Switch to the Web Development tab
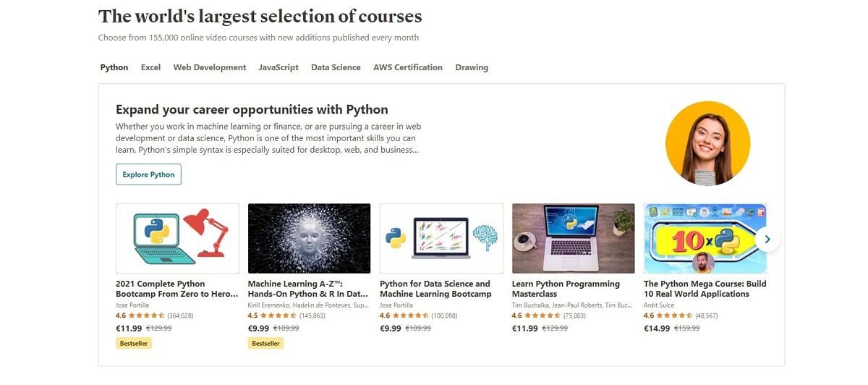 (x=210, y=67)
